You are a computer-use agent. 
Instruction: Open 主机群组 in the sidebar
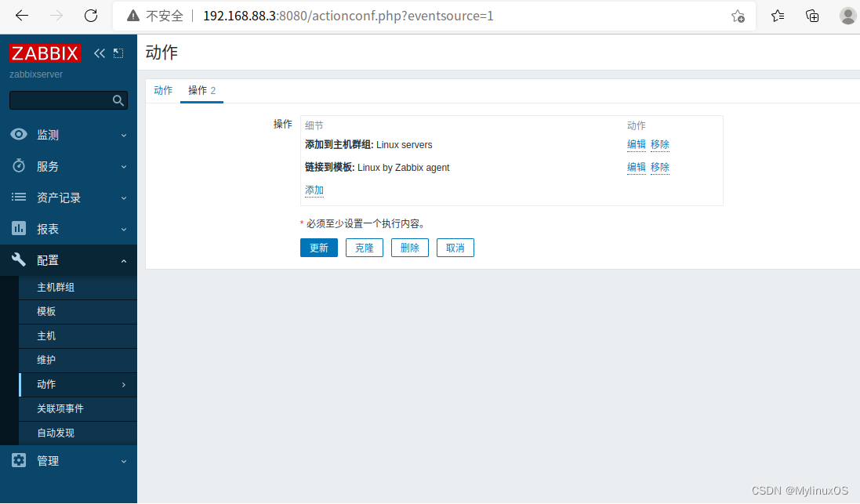pyautogui.click(x=78, y=288)
